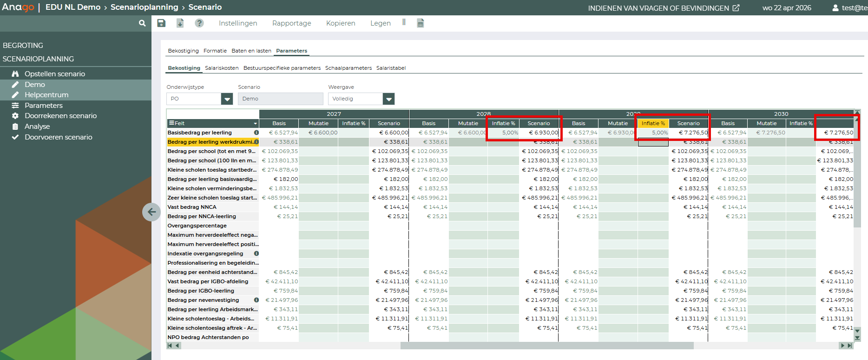The image size is (868, 360).
Task: Click info icon beside Indexatie overgangsregeling
Action: pos(256,253)
